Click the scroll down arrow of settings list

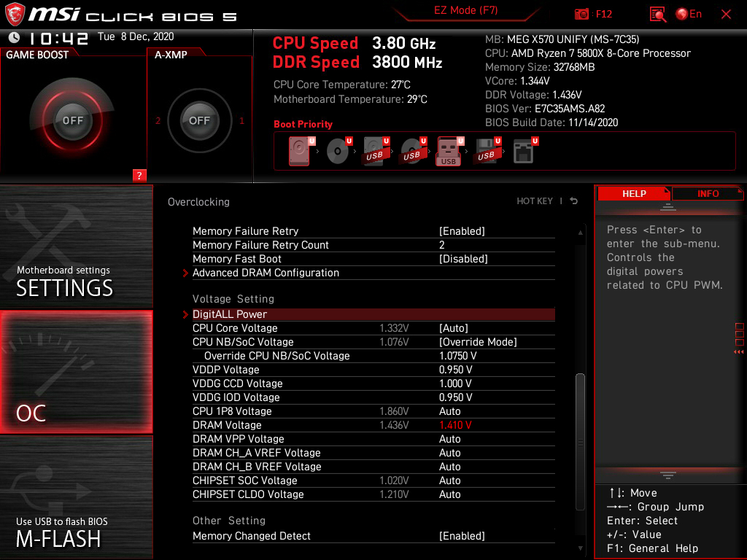tap(580, 548)
